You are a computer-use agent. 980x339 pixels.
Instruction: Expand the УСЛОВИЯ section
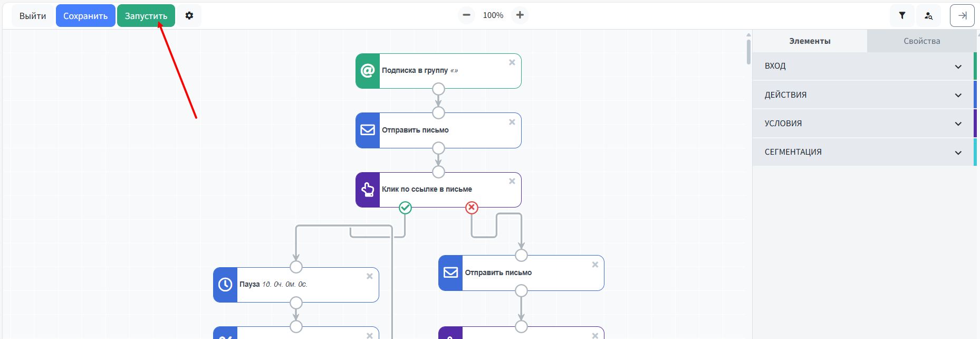tap(863, 124)
